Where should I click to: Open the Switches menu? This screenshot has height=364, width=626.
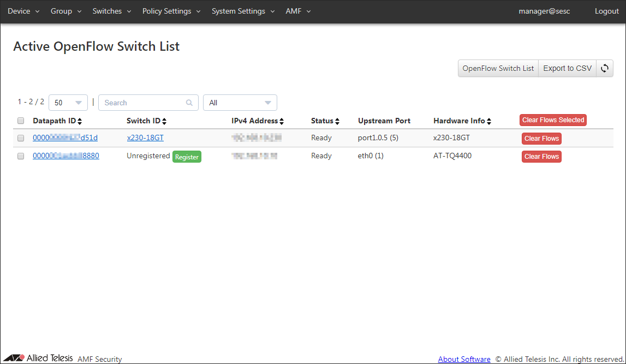click(x=111, y=11)
